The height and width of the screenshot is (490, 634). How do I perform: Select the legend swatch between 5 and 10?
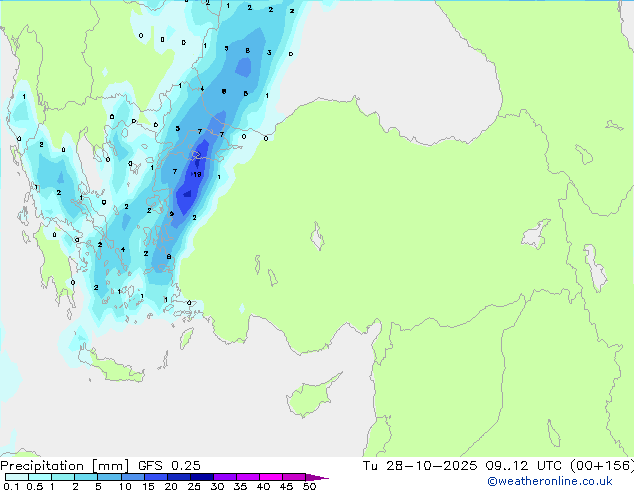pyautogui.click(x=109, y=477)
